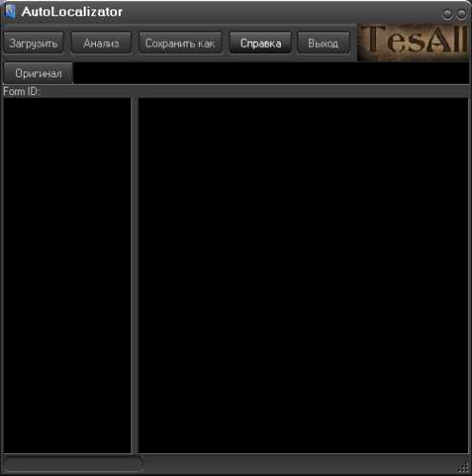Click the black field beside Оригинал

tap(271, 73)
